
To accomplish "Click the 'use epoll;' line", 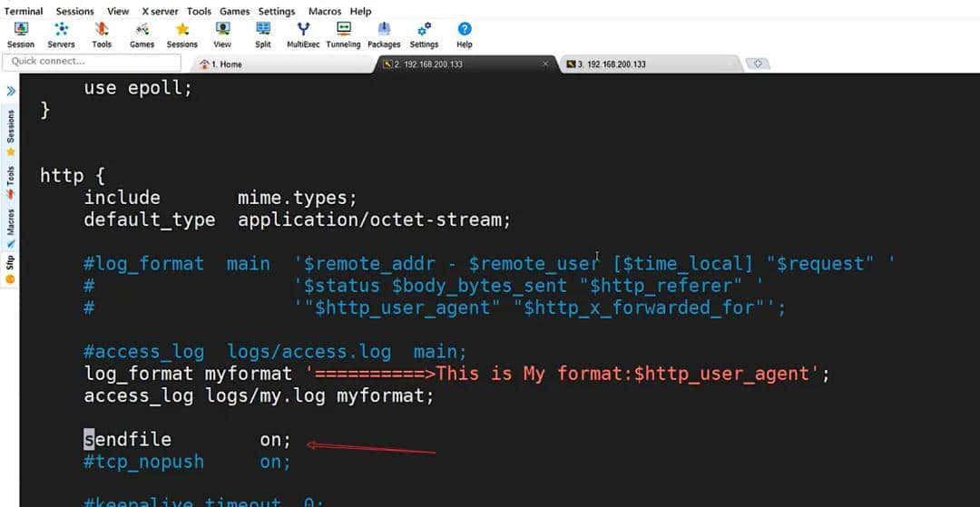I will coord(138,88).
